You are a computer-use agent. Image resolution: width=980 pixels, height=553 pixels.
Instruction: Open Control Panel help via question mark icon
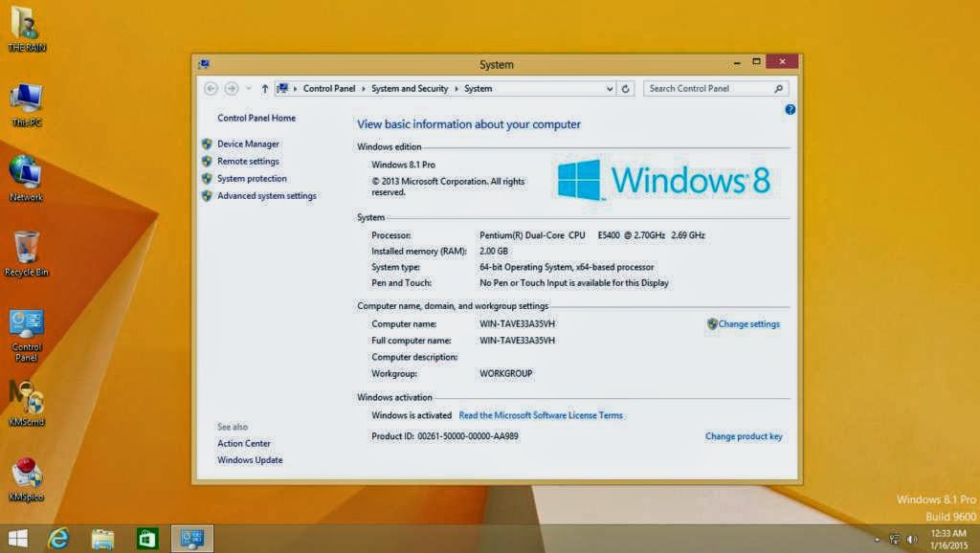790,109
